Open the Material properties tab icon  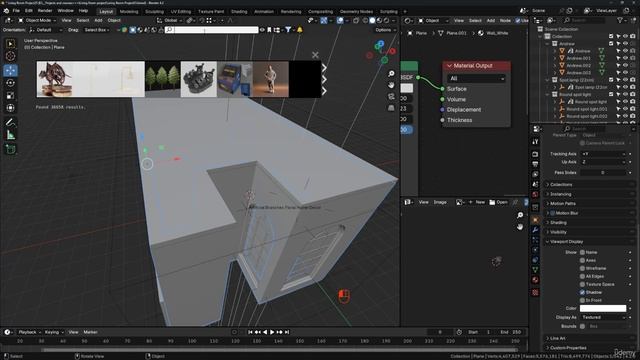535,280
